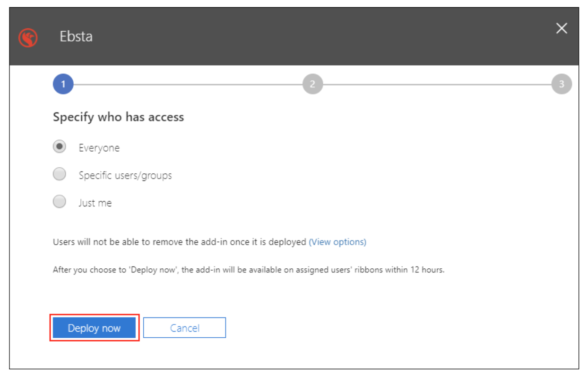Screen dimensions: 588x376
Task: Click the "Specify who has access" heading
Action: 118,117
